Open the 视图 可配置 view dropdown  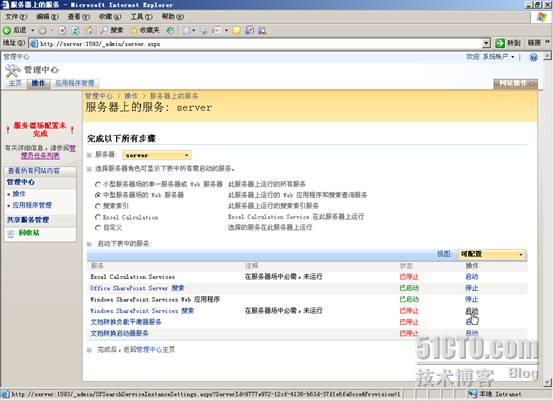click(492, 254)
